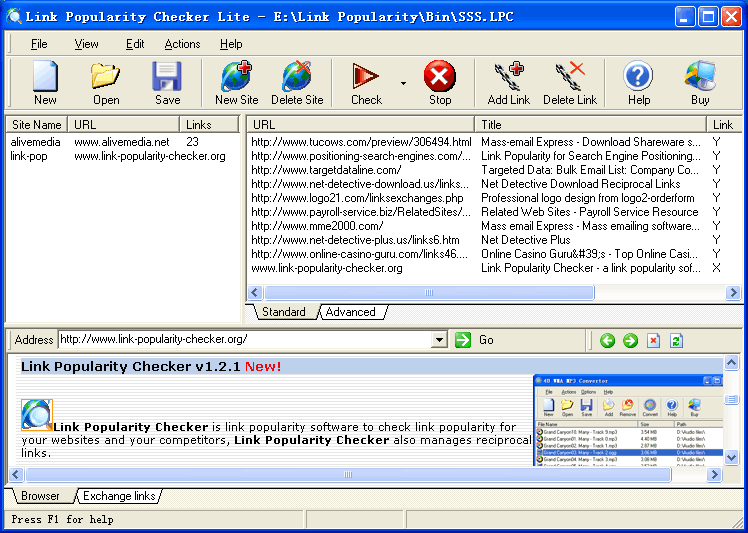This screenshot has height=533, width=748.
Task: Click the Go label beside the address bar
Action: click(486, 340)
